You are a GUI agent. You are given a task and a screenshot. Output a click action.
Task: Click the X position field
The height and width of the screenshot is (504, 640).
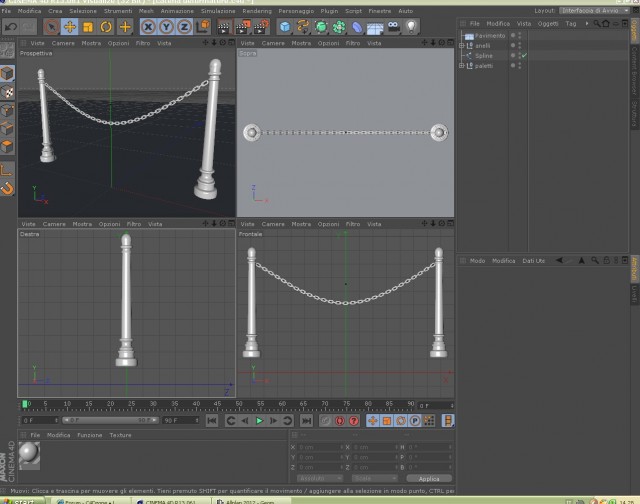tap(320, 447)
